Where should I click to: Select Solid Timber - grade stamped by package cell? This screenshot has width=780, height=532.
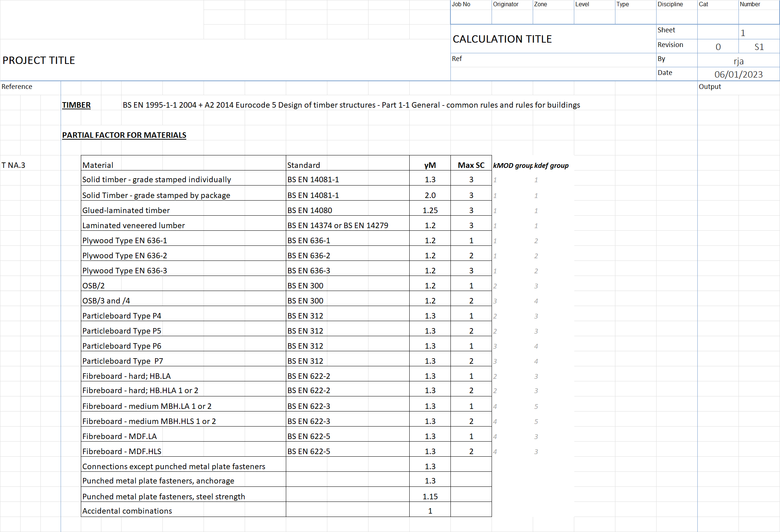coord(183,193)
